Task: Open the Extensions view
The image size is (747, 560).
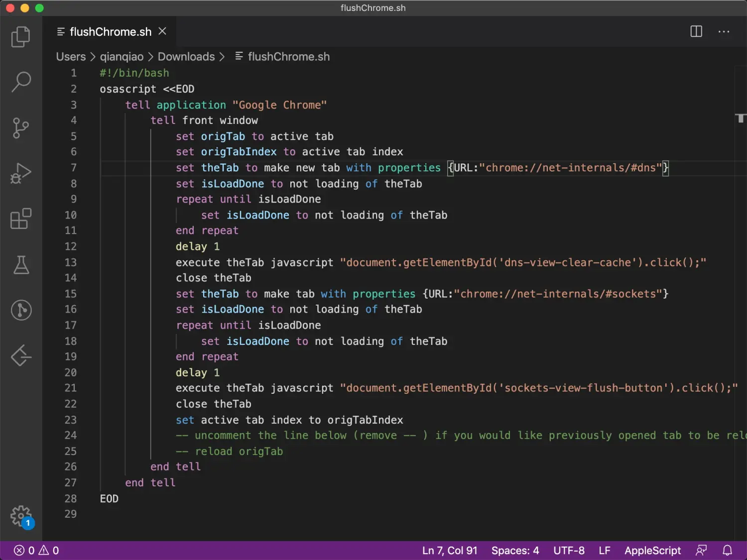Action: click(x=20, y=219)
